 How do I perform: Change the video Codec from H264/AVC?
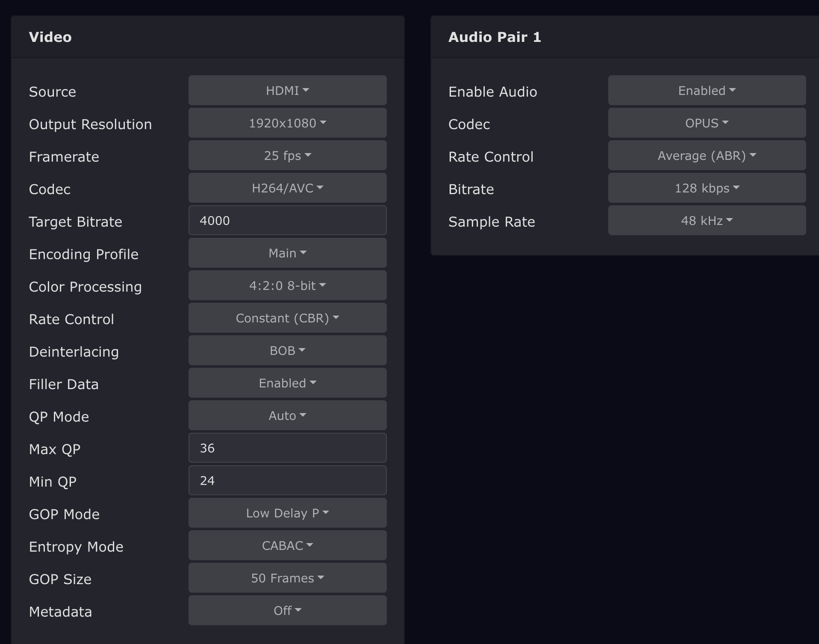click(x=287, y=188)
